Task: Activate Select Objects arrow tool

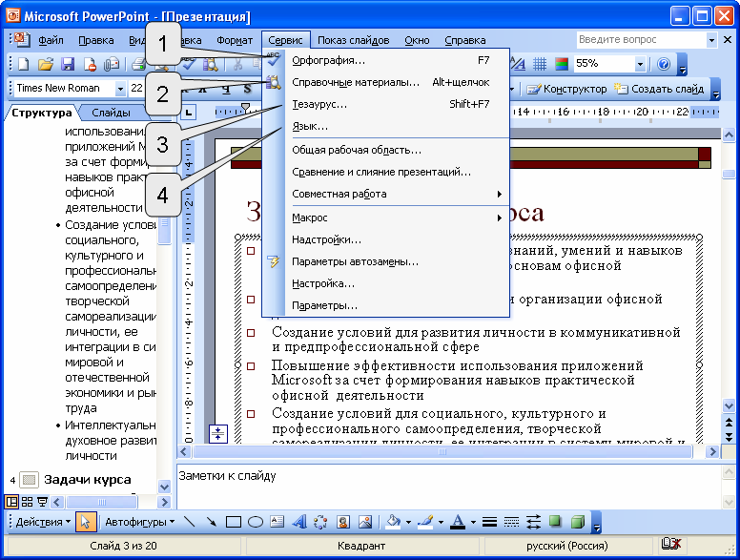Action: pyautogui.click(x=86, y=522)
